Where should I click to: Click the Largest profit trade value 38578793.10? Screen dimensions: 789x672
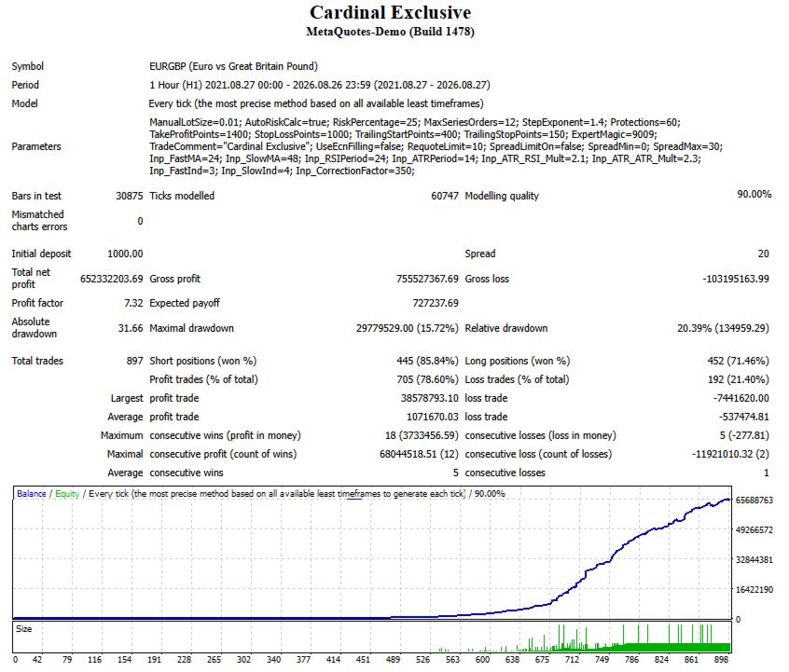430,398
